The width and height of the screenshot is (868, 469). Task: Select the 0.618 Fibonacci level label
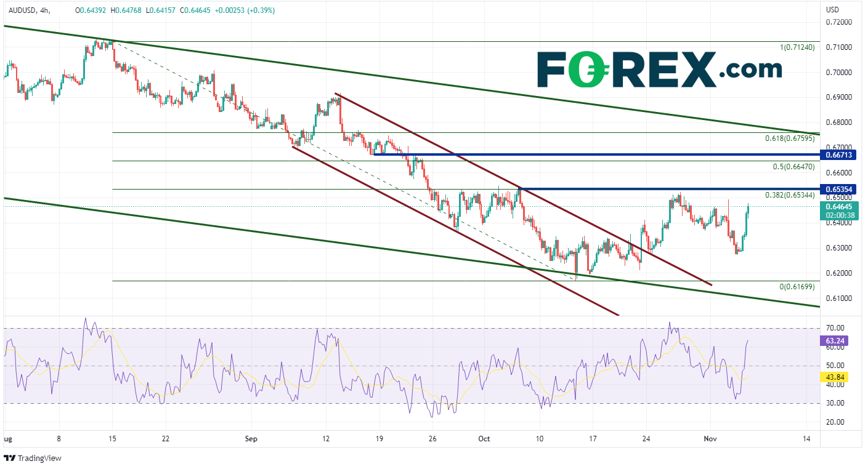point(790,138)
